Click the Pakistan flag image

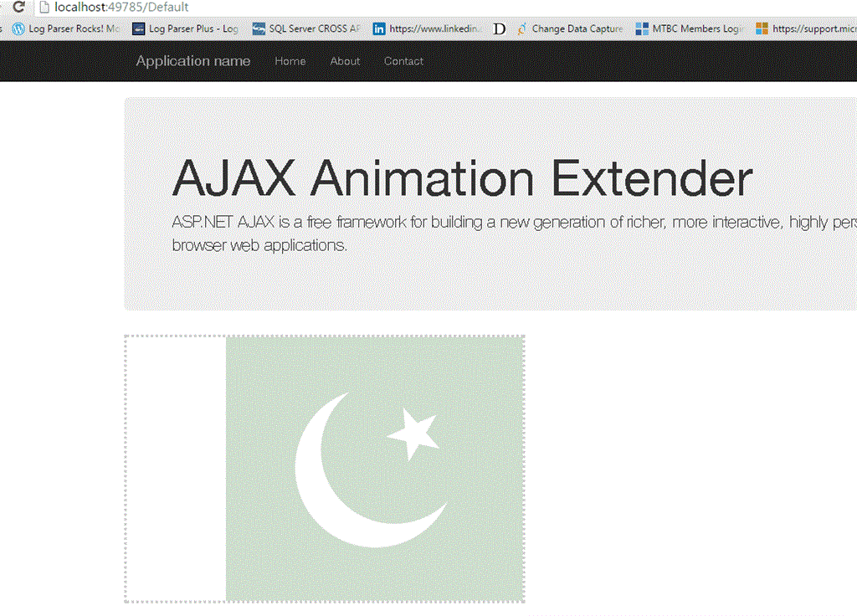(x=325, y=469)
